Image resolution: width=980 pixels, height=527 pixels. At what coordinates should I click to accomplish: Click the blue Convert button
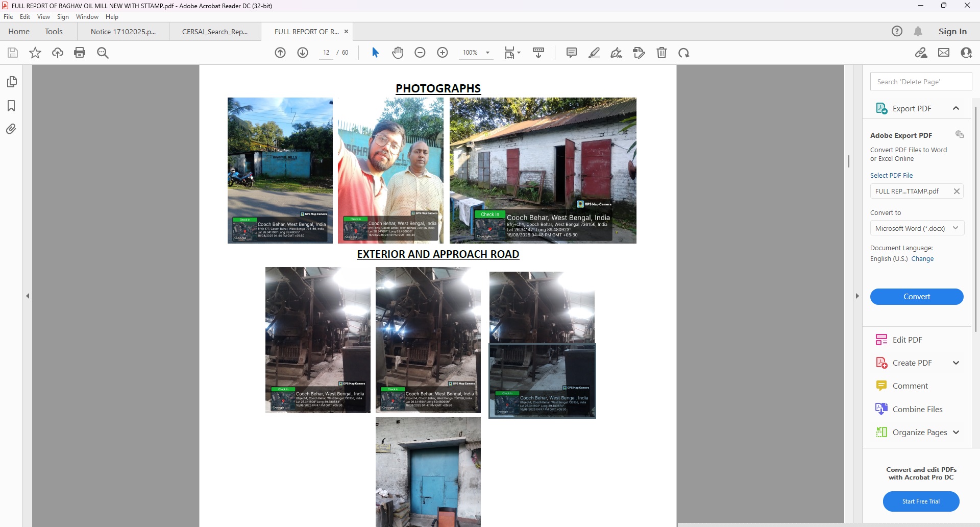917,297
